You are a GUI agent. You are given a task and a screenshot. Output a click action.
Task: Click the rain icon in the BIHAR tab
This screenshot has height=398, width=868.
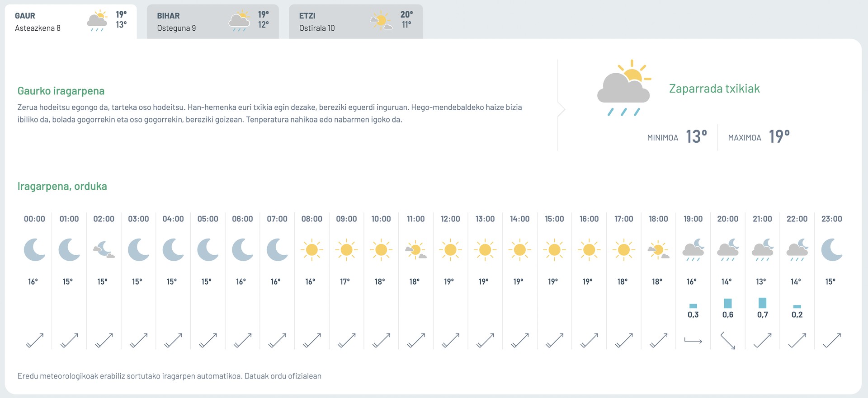click(239, 21)
